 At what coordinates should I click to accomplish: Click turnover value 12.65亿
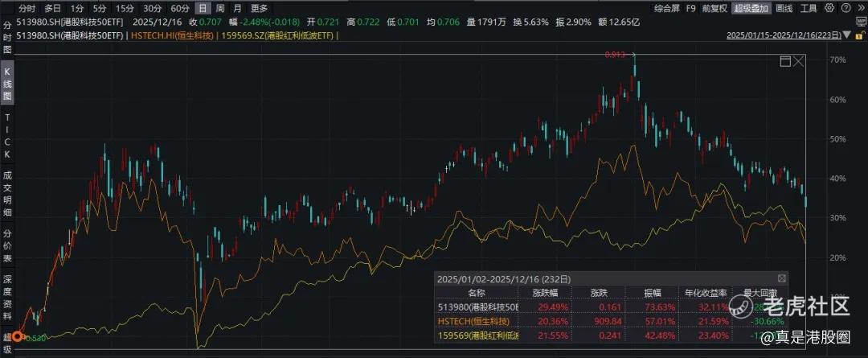(624, 23)
